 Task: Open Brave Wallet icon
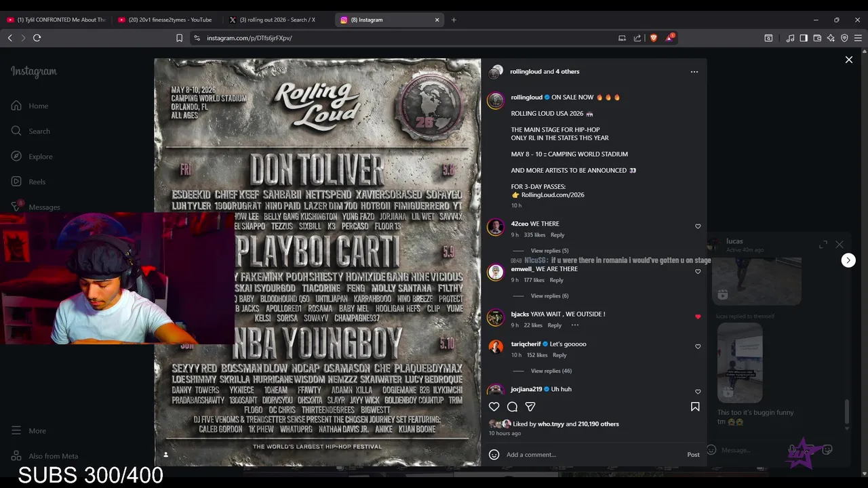point(817,38)
